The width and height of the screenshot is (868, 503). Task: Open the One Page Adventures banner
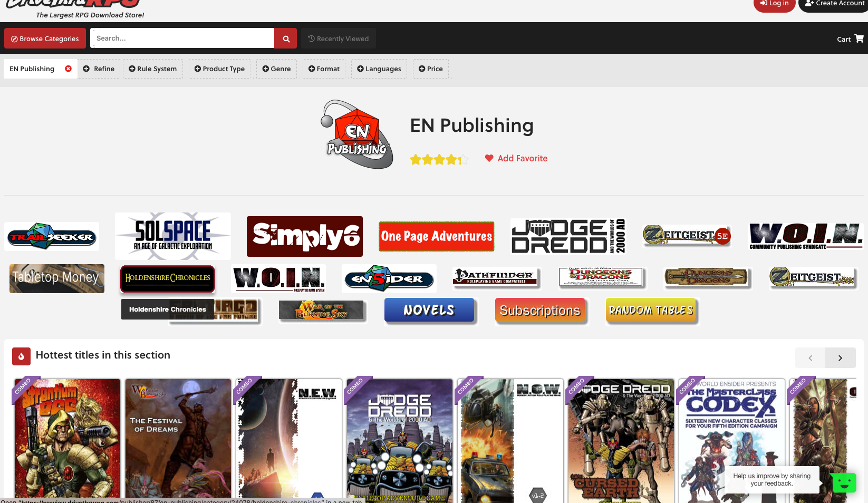coord(437,236)
